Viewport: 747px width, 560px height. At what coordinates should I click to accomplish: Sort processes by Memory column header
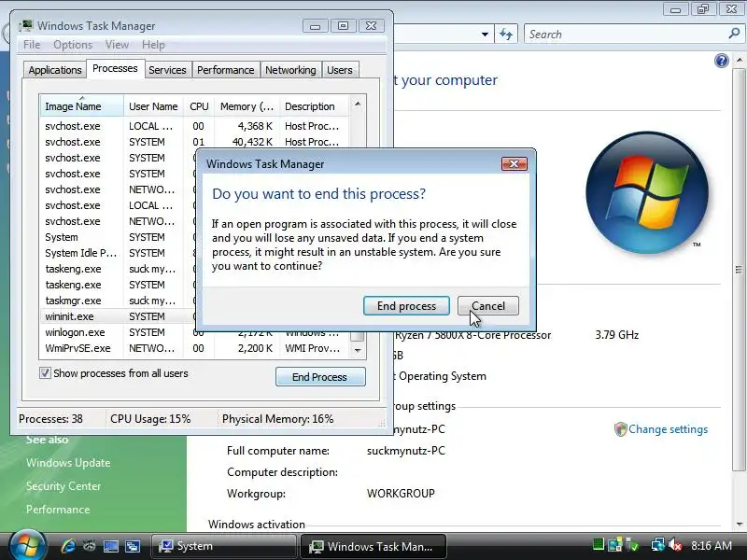(247, 106)
